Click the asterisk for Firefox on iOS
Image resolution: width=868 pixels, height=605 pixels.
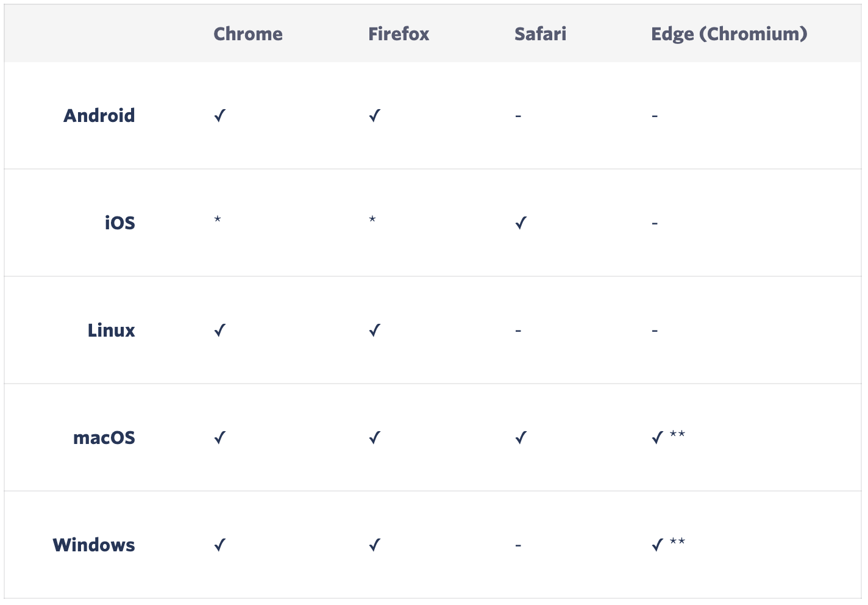pyautogui.click(x=372, y=219)
